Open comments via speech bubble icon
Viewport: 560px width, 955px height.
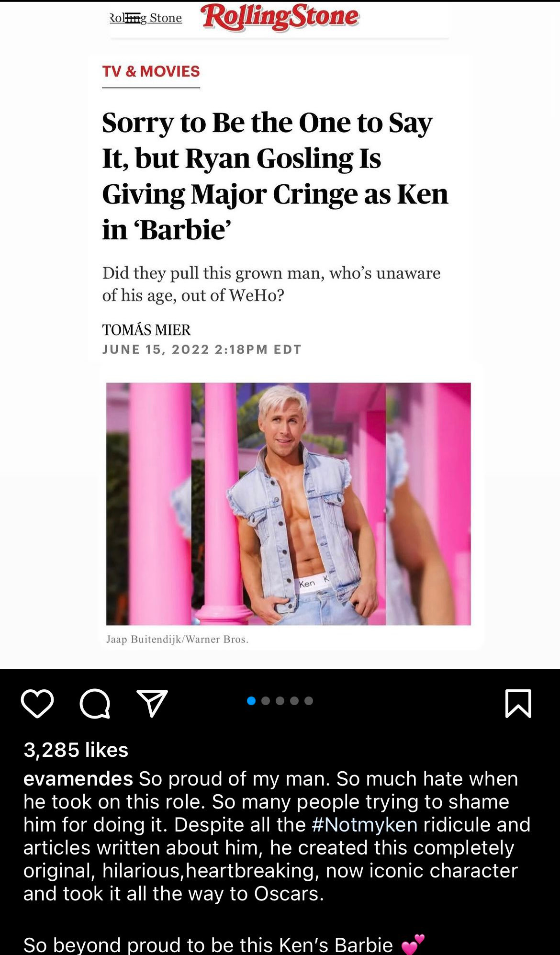point(95,704)
